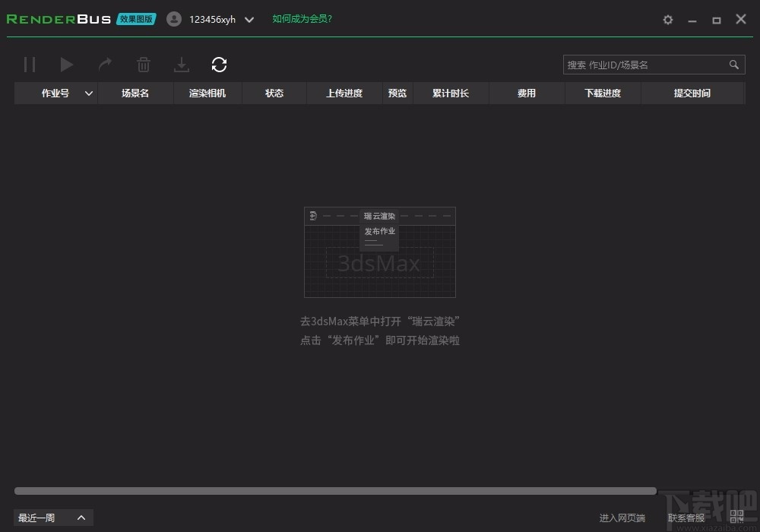Click the horizontal scrollbar thumb
The height and width of the screenshot is (532, 760).
335,491
